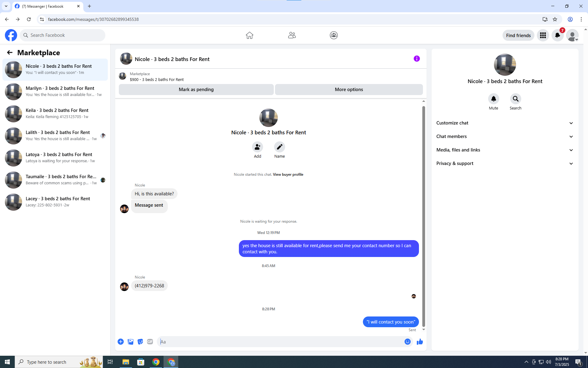
Task: Open View buyer profile link
Action: (x=288, y=174)
